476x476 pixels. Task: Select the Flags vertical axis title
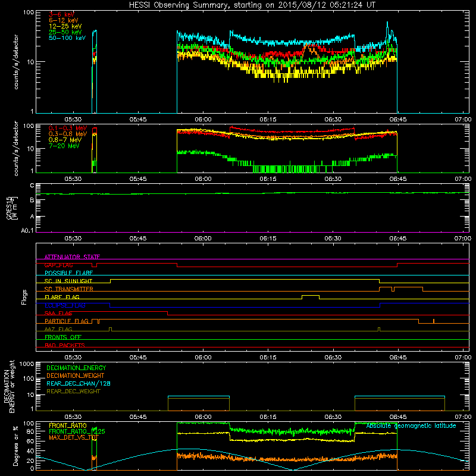pos(24,297)
